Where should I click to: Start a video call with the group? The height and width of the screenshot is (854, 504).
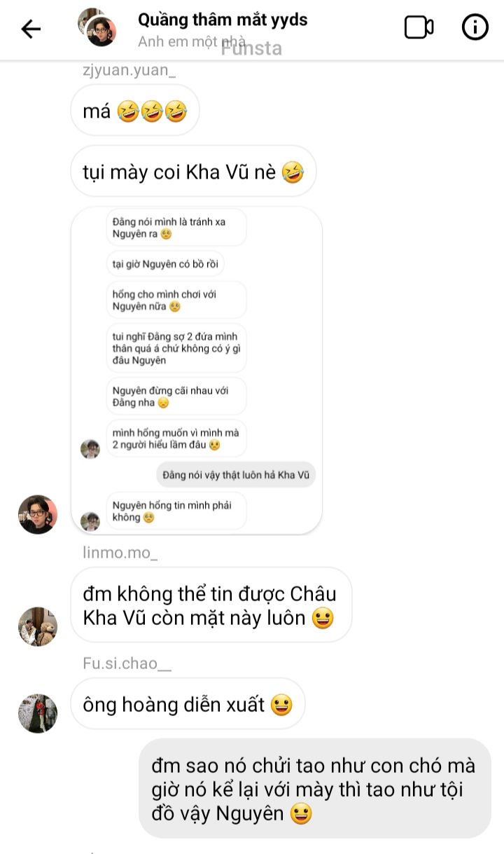click(419, 28)
